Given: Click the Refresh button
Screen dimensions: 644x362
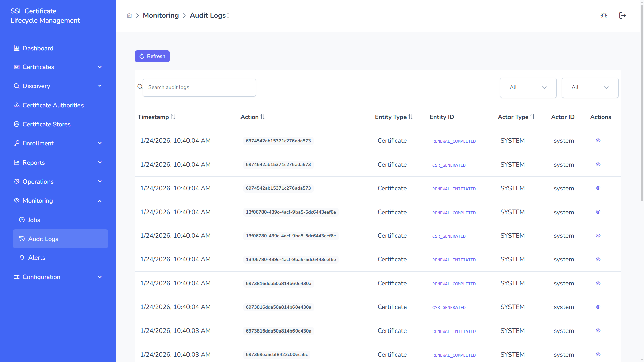Looking at the screenshot, I should 152,56.
